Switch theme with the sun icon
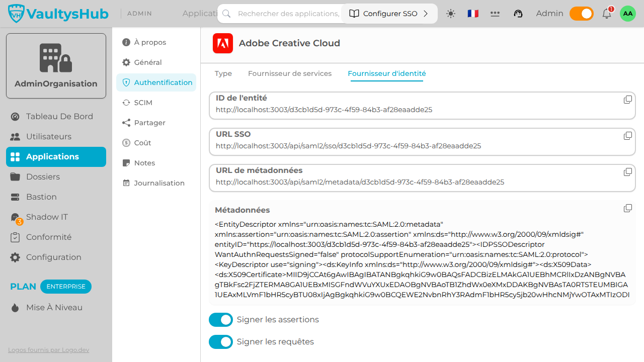 click(451, 14)
